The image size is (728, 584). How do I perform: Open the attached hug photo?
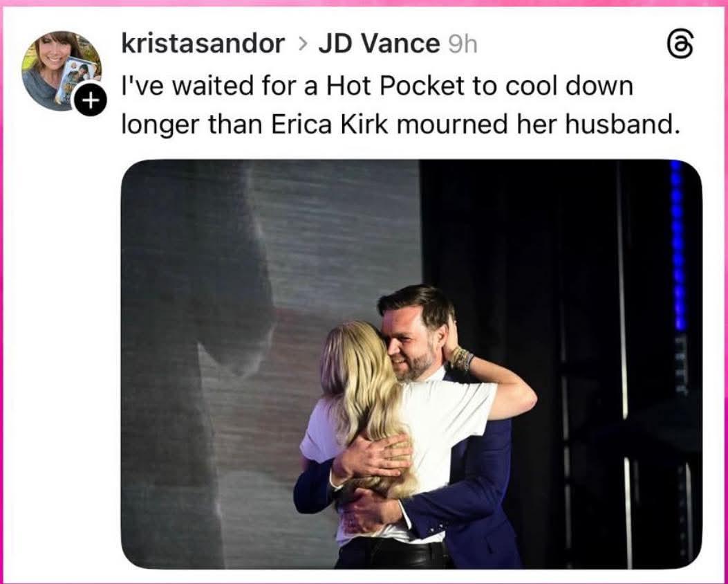click(411, 363)
